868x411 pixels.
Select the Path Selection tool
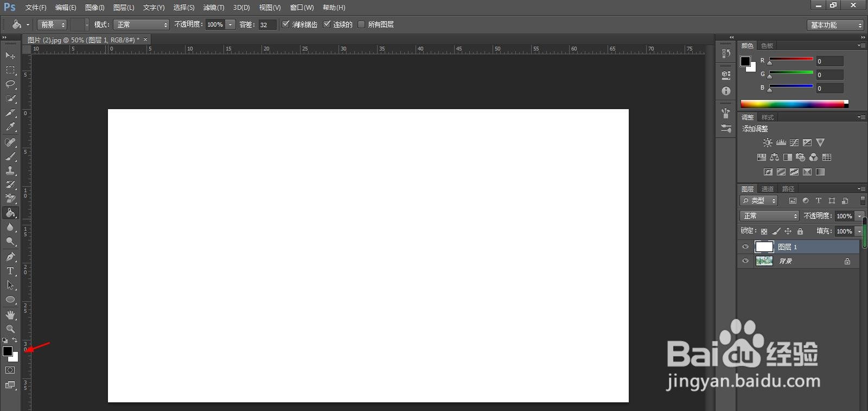click(x=10, y=285)
